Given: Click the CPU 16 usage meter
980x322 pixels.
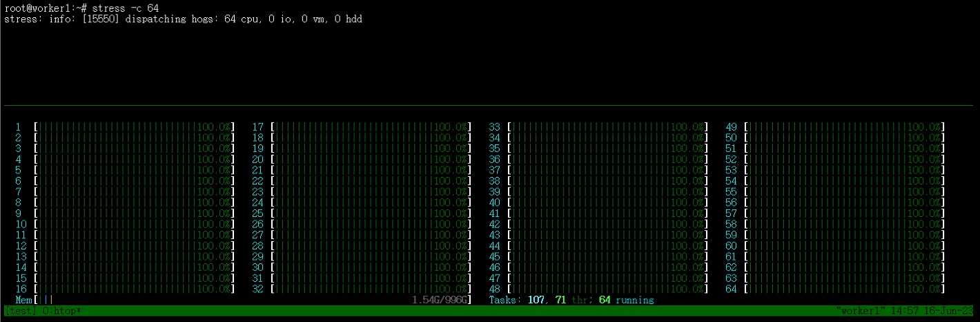Looking at the screenshot, I should tap(135, 289).
